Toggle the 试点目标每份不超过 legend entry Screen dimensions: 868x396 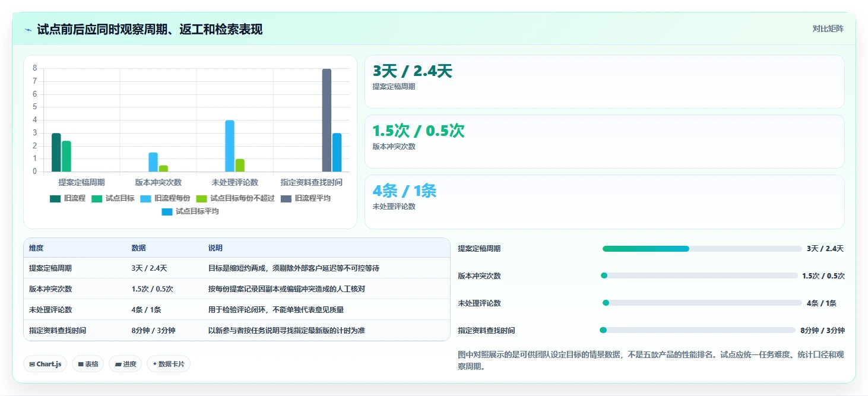pyautogui.click(x=235, y=198)
